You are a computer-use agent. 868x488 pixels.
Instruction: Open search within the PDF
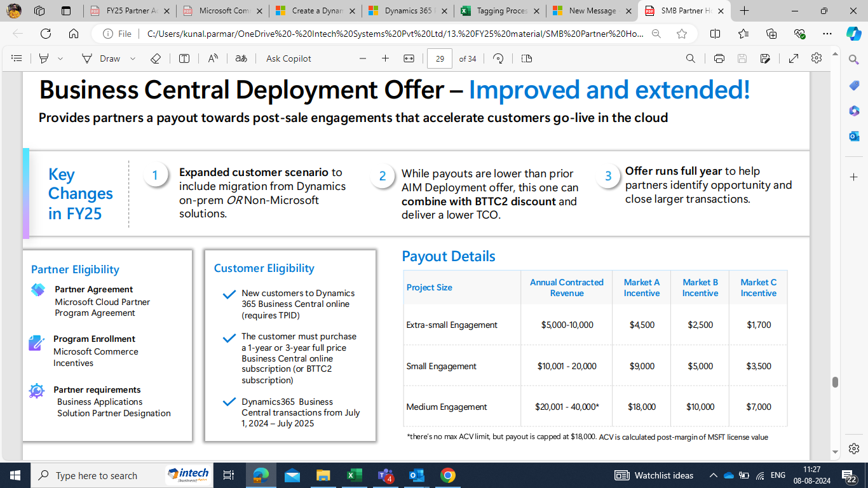tap(690, 58)
